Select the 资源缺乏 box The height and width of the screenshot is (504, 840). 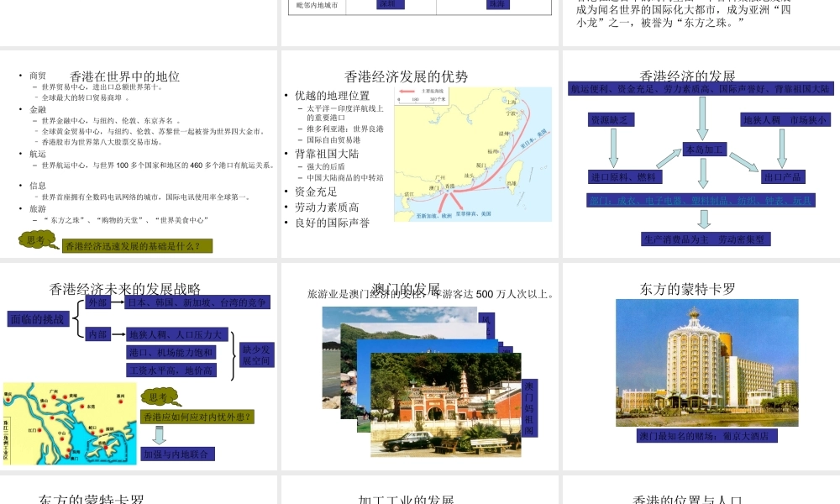612,119
